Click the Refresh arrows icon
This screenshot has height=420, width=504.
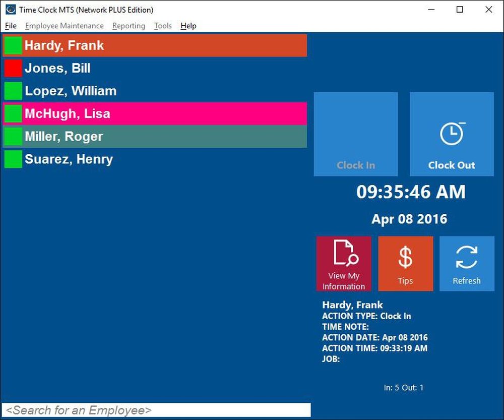pos(466,257)
